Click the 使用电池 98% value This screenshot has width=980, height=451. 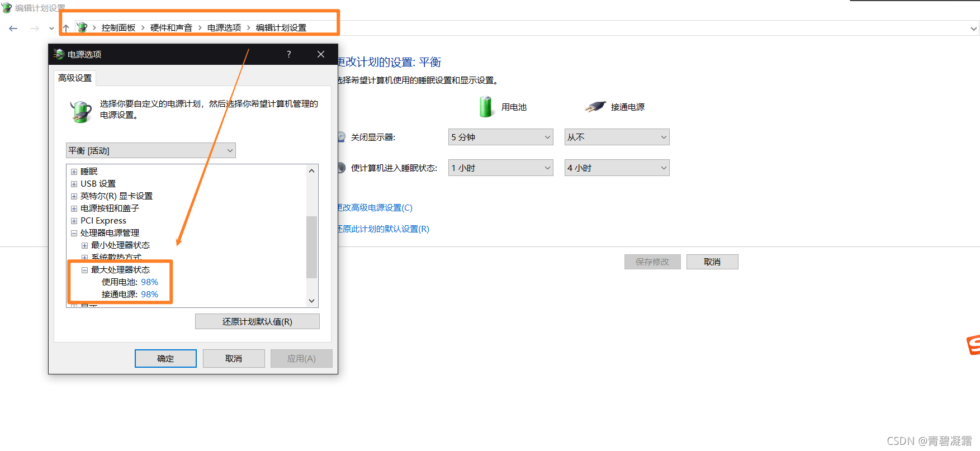[149, 282]
